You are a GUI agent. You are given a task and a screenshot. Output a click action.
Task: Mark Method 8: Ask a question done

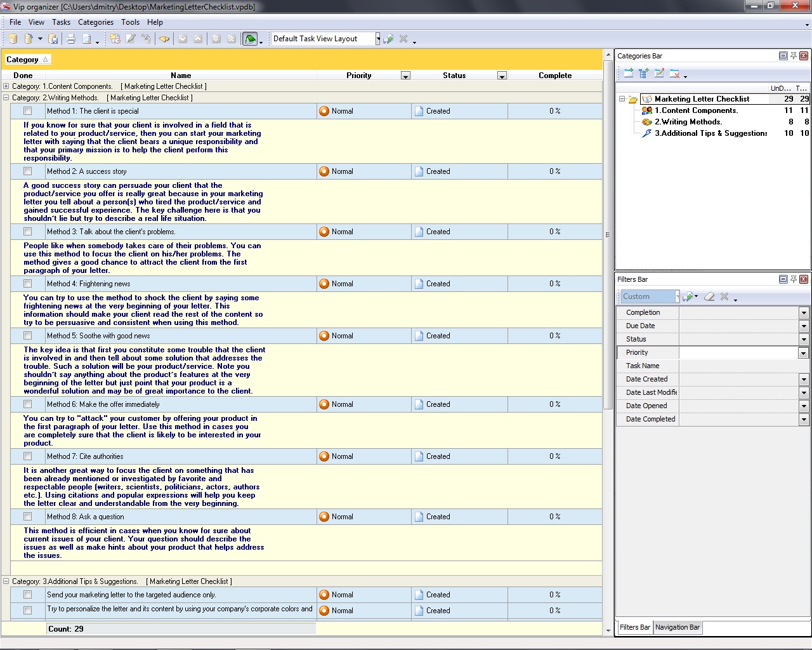27,517
